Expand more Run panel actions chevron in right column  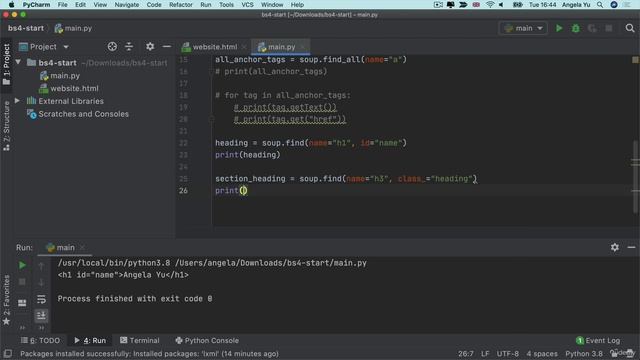point(41,327)
